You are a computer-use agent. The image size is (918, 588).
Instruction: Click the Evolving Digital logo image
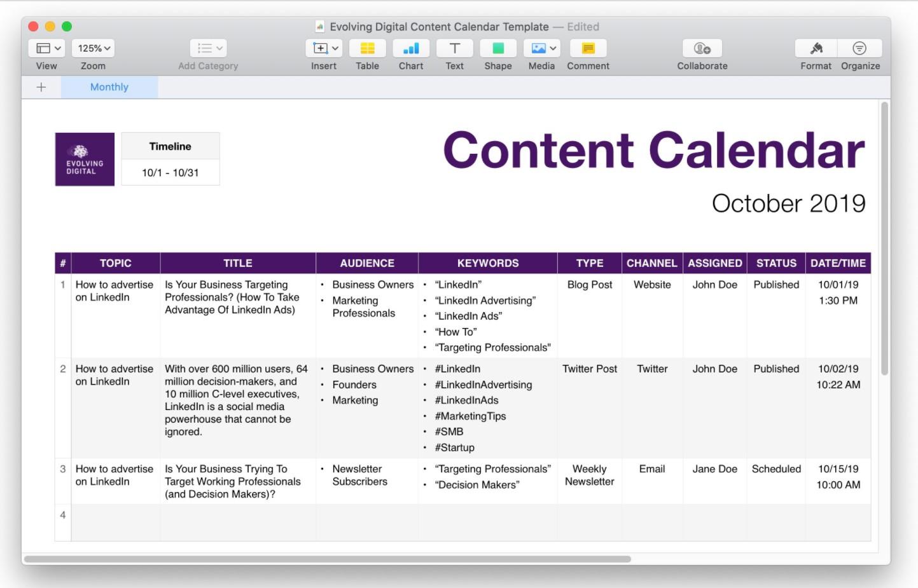(85, 159)
